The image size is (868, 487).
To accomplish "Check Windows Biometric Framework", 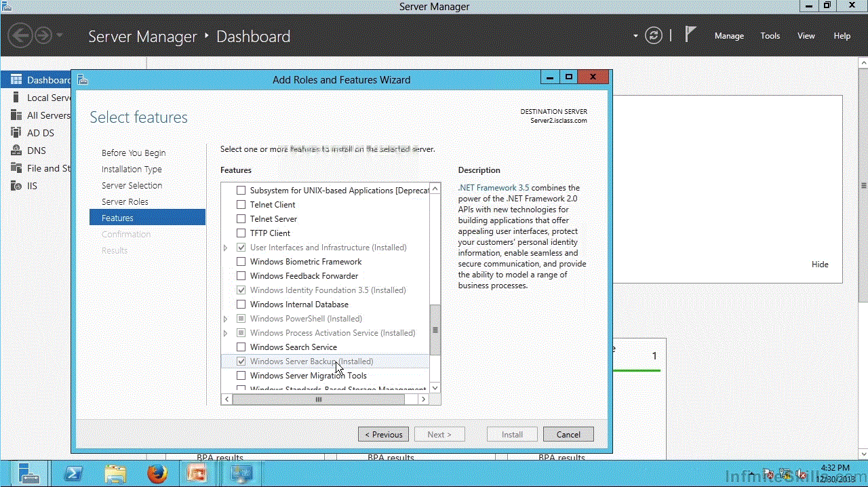I will tap(241, 262).
